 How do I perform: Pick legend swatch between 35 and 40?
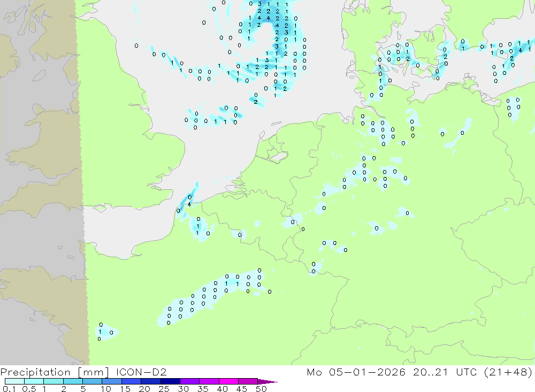point(209,381)
